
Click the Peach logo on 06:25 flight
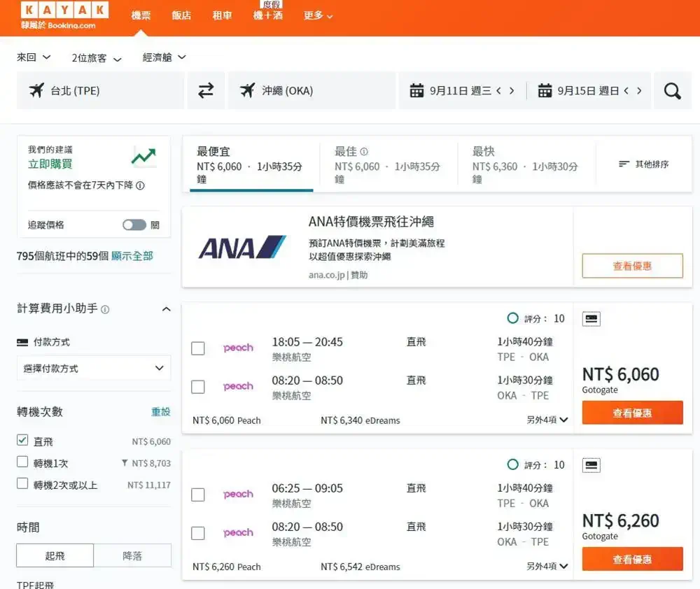238,494
